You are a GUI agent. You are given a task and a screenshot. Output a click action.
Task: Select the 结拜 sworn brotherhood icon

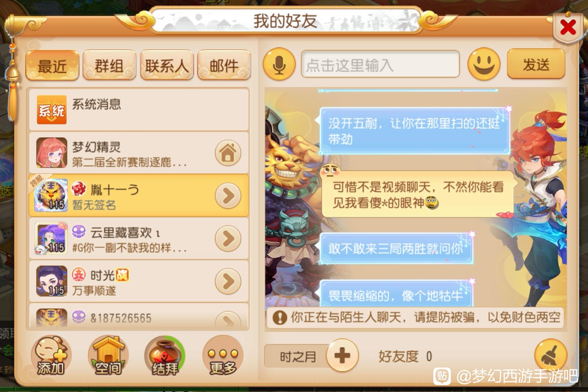(165, 356)
